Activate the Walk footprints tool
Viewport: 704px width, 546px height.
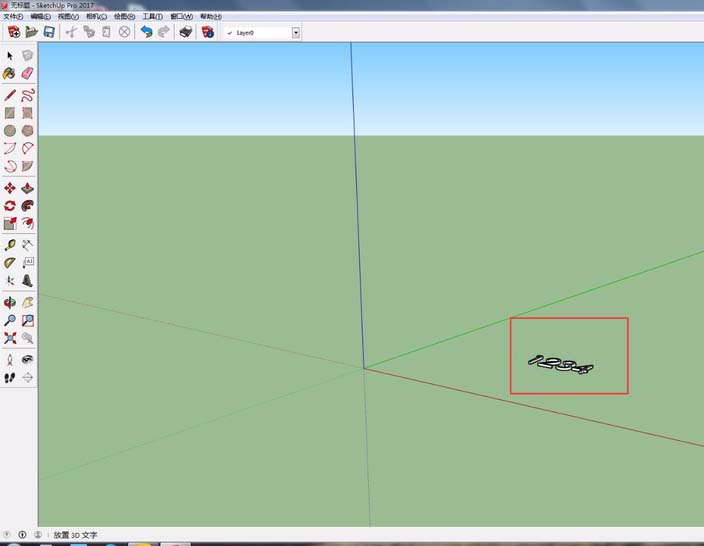point(10,378)
